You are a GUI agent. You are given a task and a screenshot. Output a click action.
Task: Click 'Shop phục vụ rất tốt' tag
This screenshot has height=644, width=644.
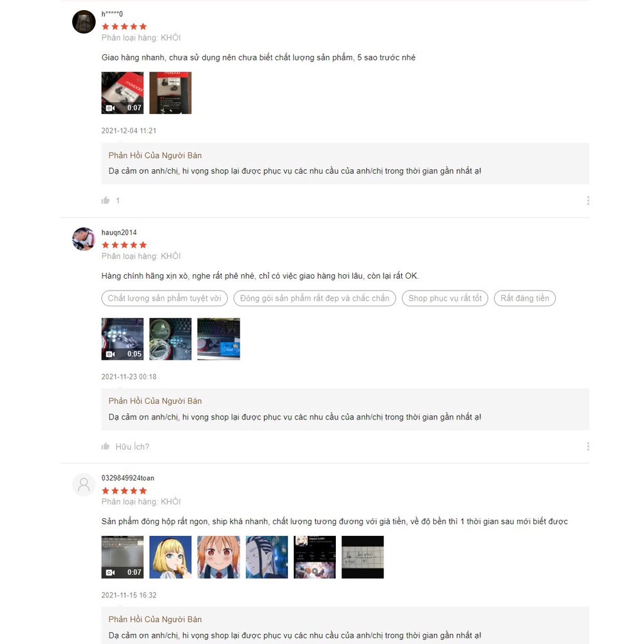[x=445, y=298]
